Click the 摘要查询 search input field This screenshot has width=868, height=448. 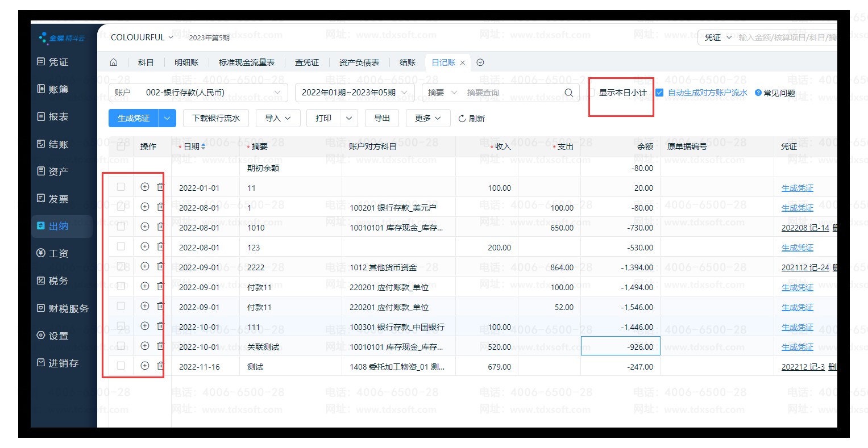[512, 93]
